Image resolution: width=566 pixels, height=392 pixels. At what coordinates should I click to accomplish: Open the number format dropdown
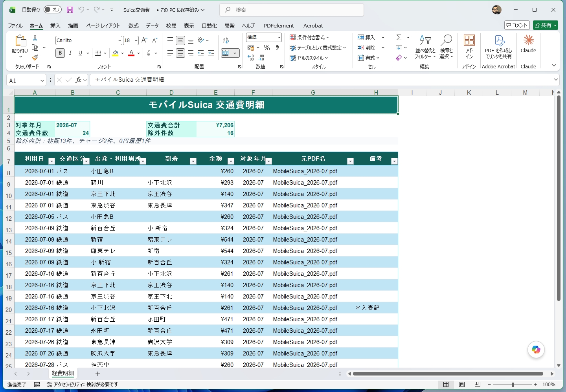[x=279, y=37]
